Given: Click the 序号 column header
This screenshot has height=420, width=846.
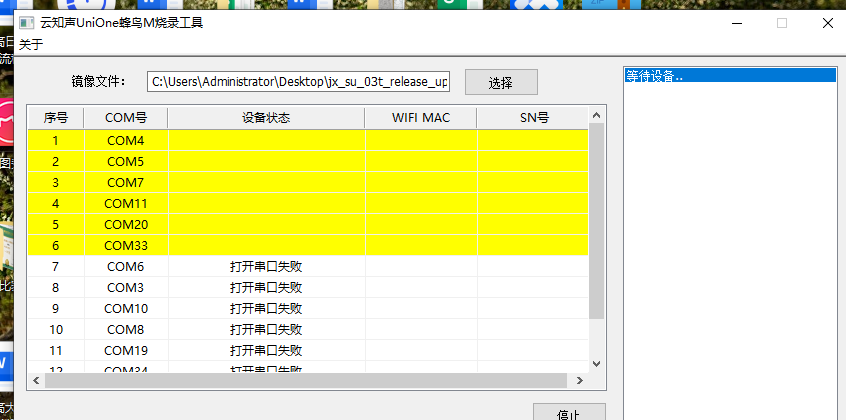Looking at the screenshot, I should tap(56, 118).
